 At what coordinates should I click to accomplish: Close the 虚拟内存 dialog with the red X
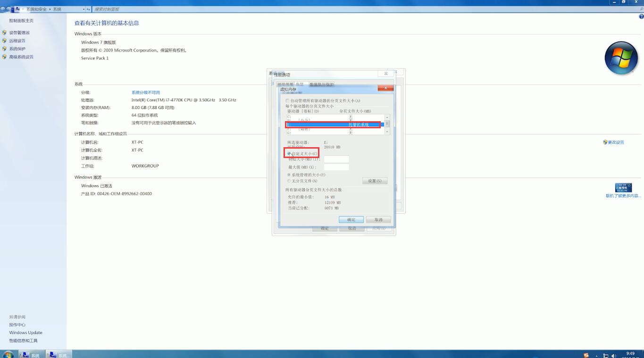385,88
